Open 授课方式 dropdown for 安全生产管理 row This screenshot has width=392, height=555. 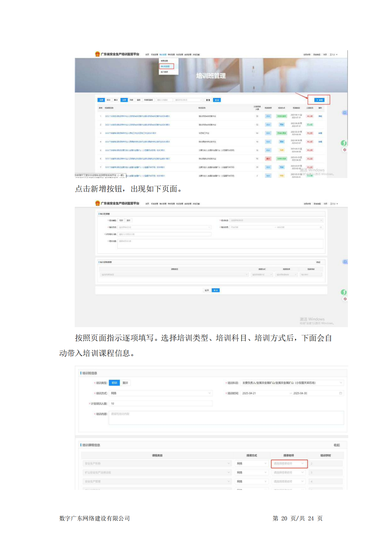251,481
